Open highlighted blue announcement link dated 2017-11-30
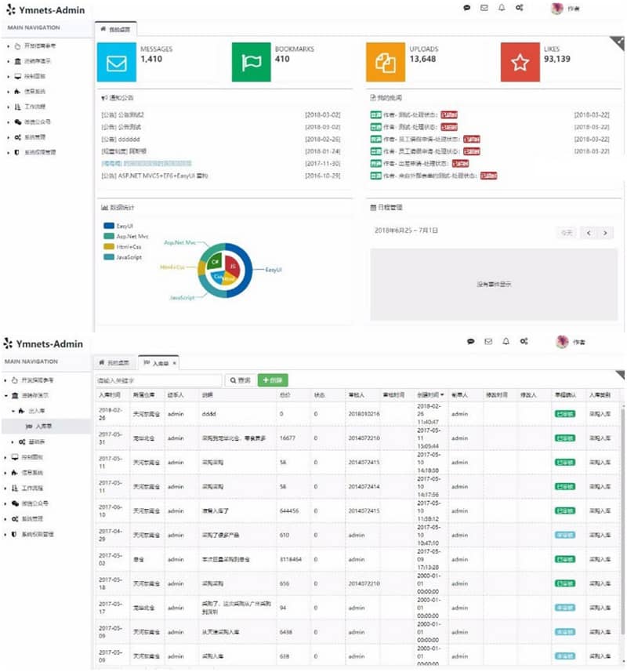This screenshot has width=627, height=672. click(x=147, y=164)
